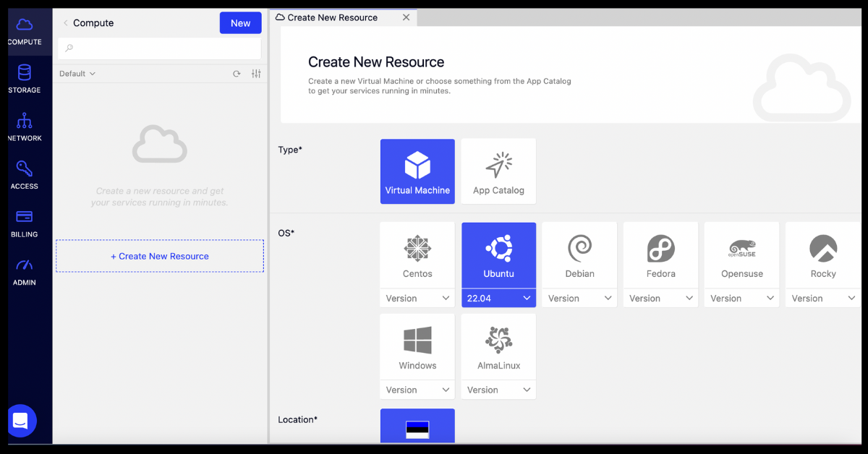Image resolution: width=868 pixels, height=454 pixels.
Task: Choose Debian as the operating system
Action: point(579,255)
